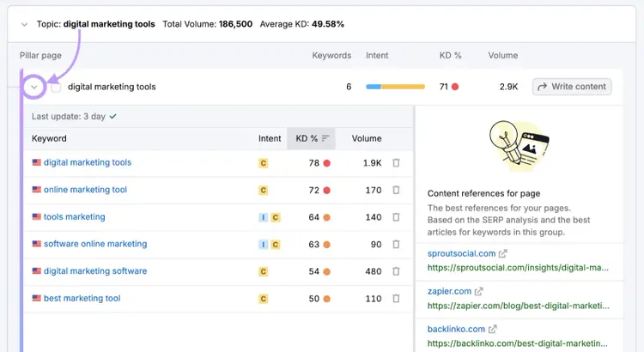Open the digital marketing tools keyword link
This screenshot has height=352, width=644.
click(x=88, y=162)
